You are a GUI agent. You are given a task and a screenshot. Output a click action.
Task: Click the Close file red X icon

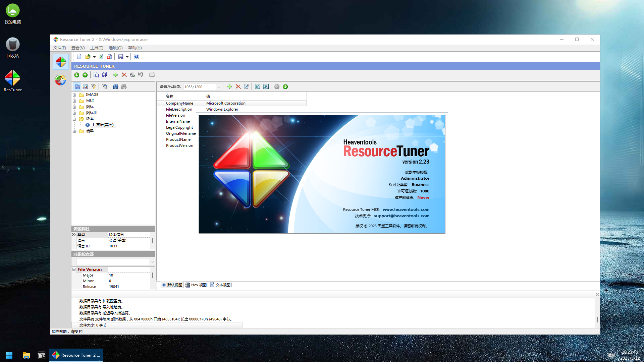109,57
